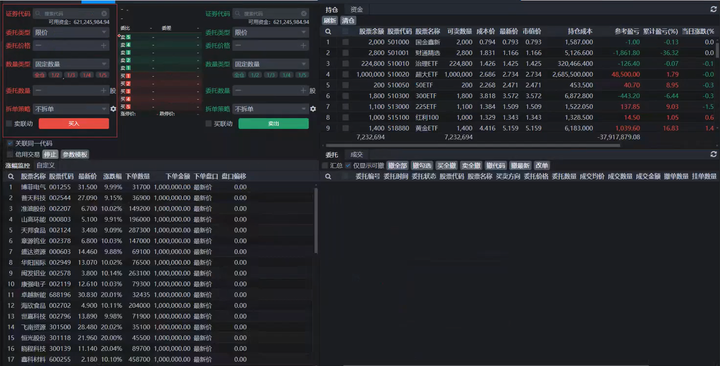Search within the positions table
The image size is (720, 366).
tap(328, 31)
